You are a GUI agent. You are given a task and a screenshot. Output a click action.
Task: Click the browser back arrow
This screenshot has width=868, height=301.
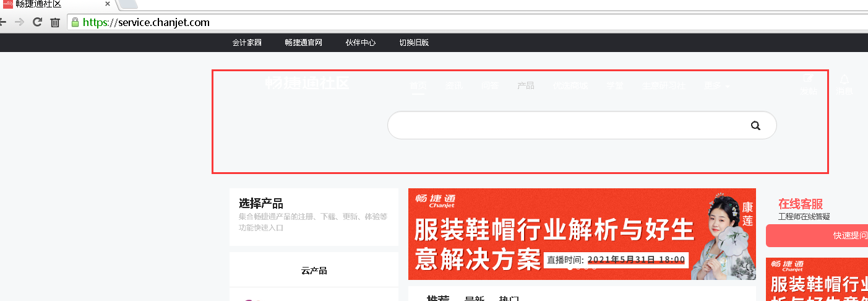(2, 22)
